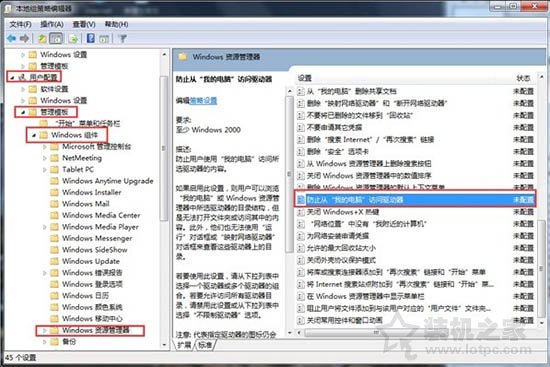550x367 pixels.
Task: Expand the Windows 错误报告 node
Action: click(x=45, y=273)
